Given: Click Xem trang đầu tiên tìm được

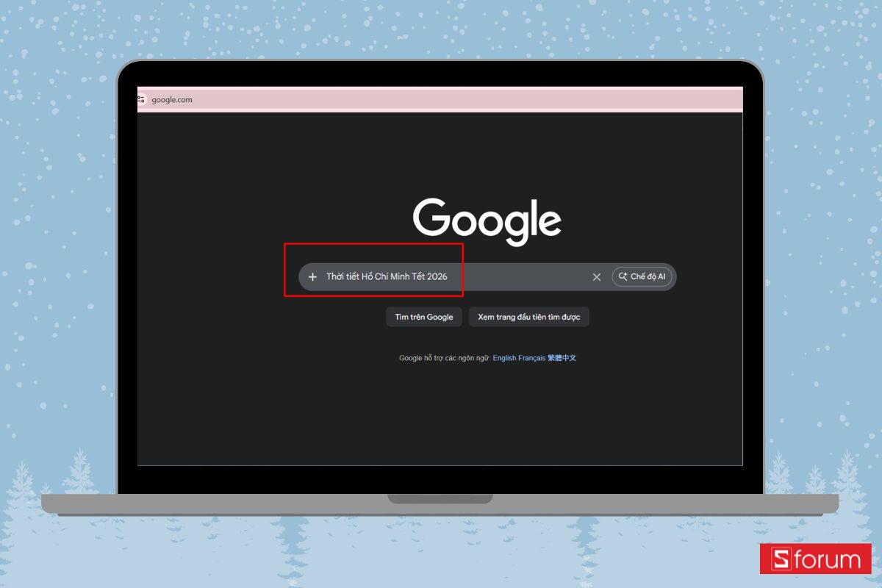Looking at the screenshot, I should [529, 317].
